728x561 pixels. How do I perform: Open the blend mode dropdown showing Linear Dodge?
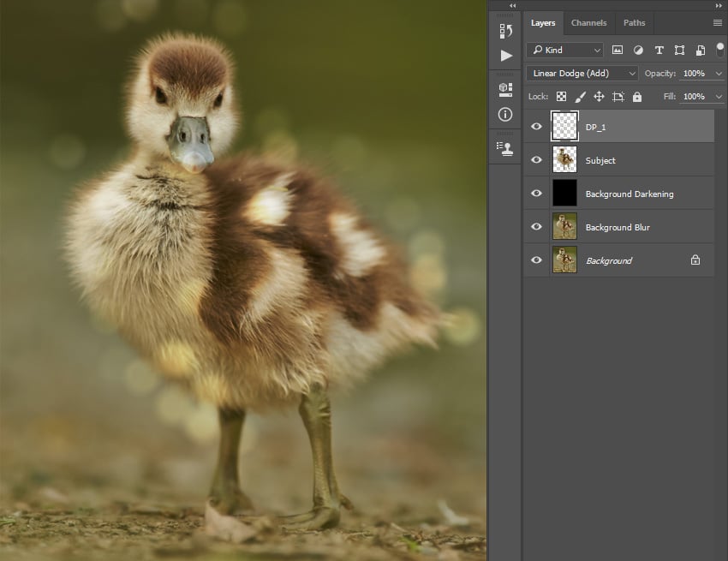[x=582, y=73]
